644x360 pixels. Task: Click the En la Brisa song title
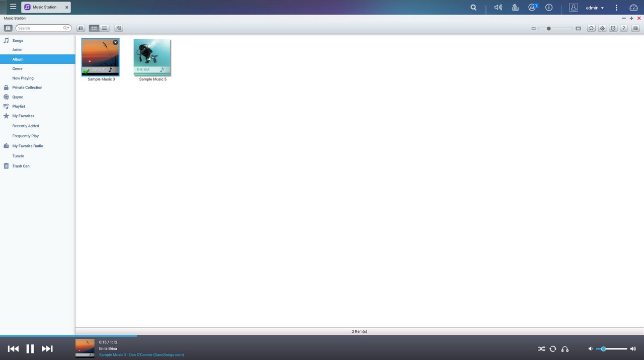[x=108, y=348]
